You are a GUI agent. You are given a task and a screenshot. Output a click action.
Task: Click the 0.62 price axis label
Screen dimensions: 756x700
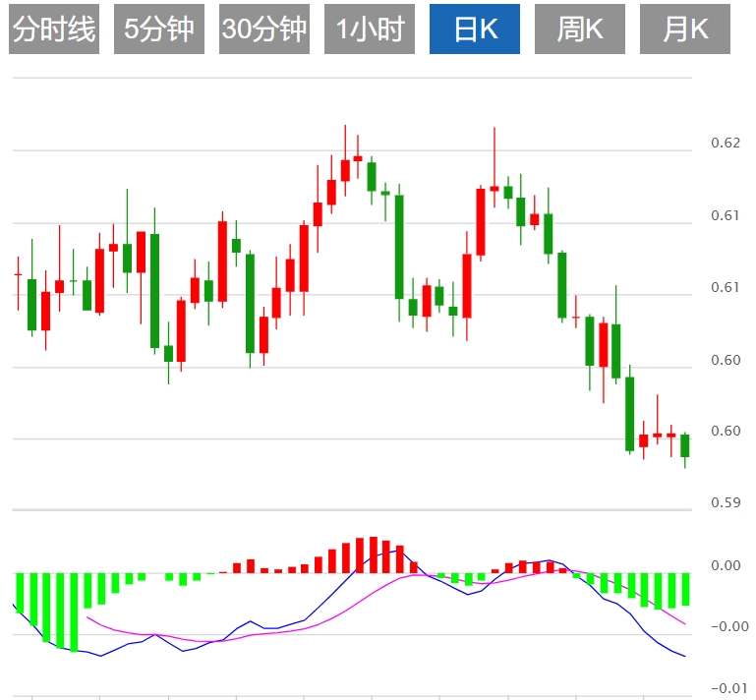point(725,144)
